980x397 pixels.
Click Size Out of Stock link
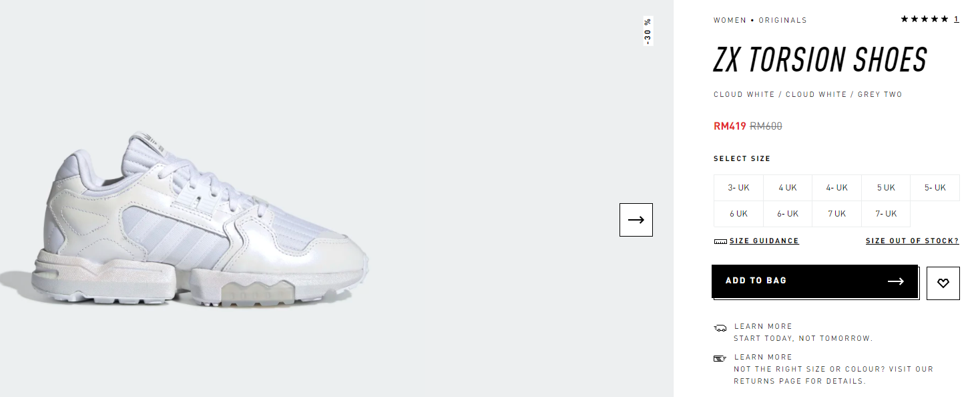[913, 241]
